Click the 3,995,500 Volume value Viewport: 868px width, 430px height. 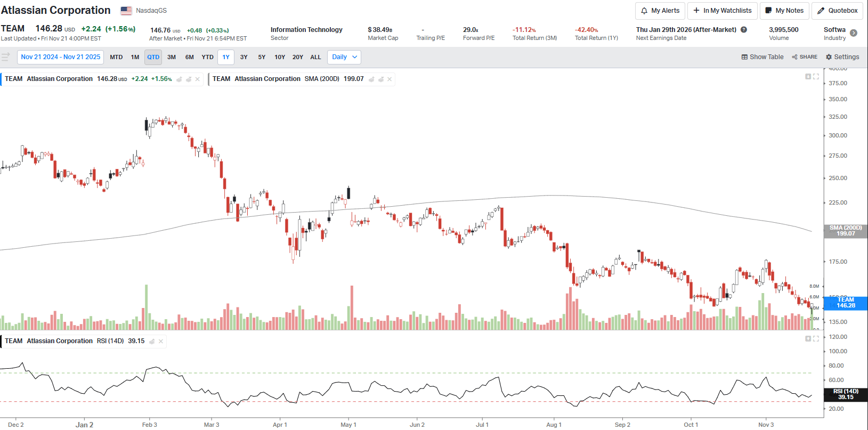pos(784,30)
